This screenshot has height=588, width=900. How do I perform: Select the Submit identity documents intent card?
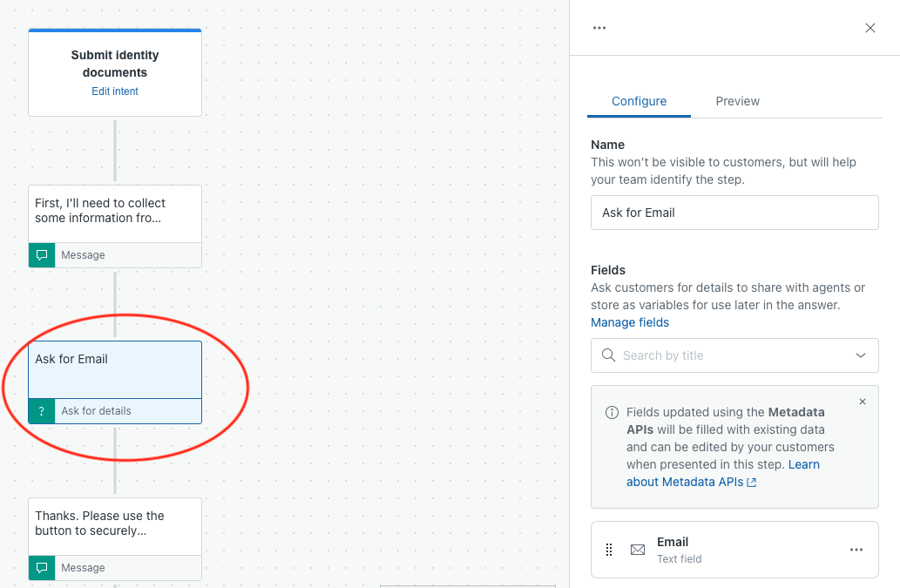coord(115,72)
